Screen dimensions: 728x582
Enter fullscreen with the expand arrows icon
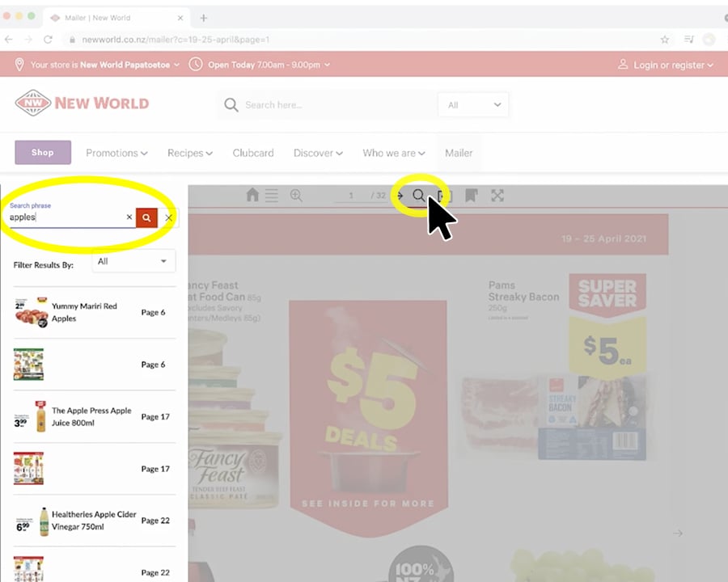[x=497, y=196]
